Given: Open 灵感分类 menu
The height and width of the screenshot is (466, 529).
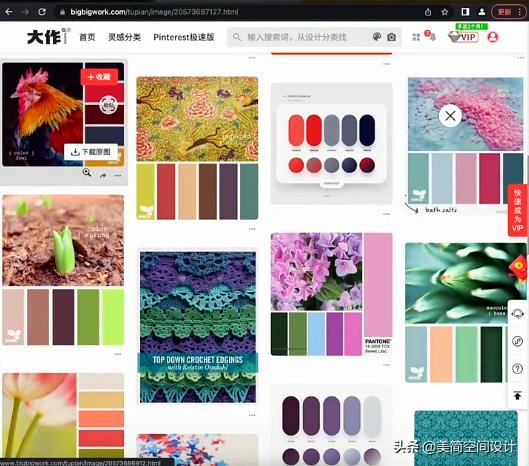Looking at the screenshot, I should click(124, 37).
